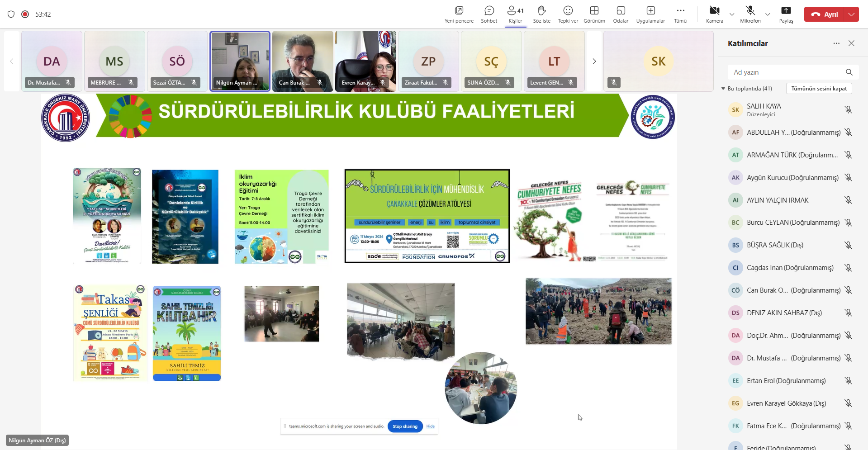Toggle the Kamera on
Image resolution: width=868 pixels, height=450 pixels.
click(714, 14)
